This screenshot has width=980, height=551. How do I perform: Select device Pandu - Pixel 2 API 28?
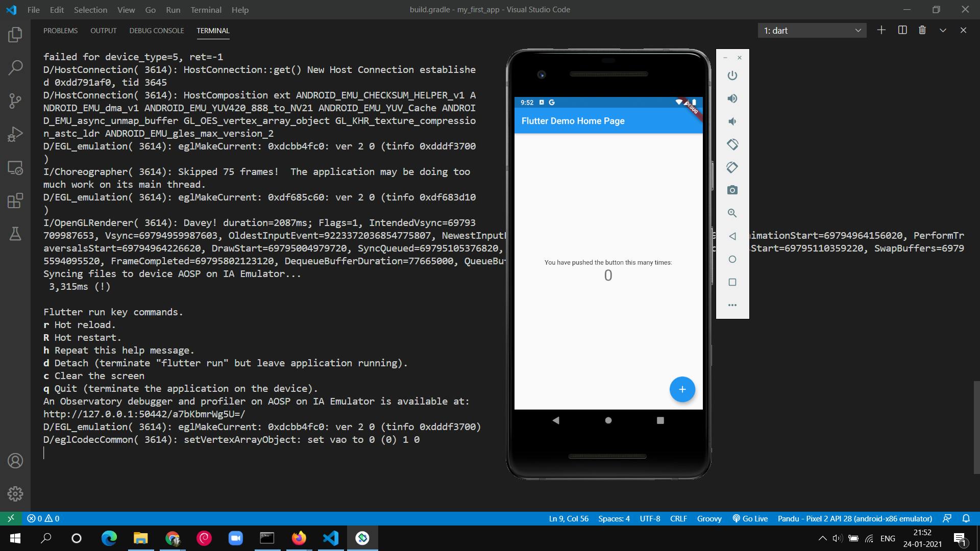pos(855,518)
